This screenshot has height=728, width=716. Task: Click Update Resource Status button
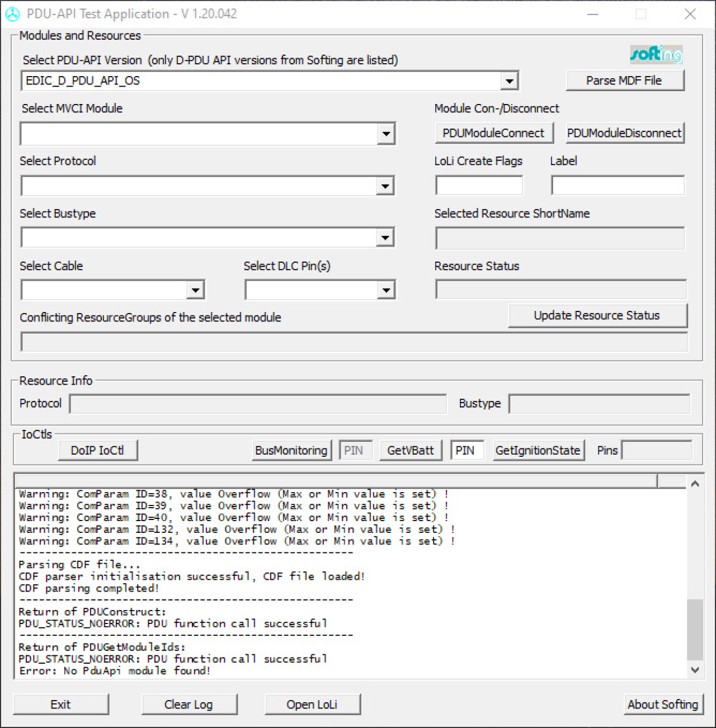597,315
